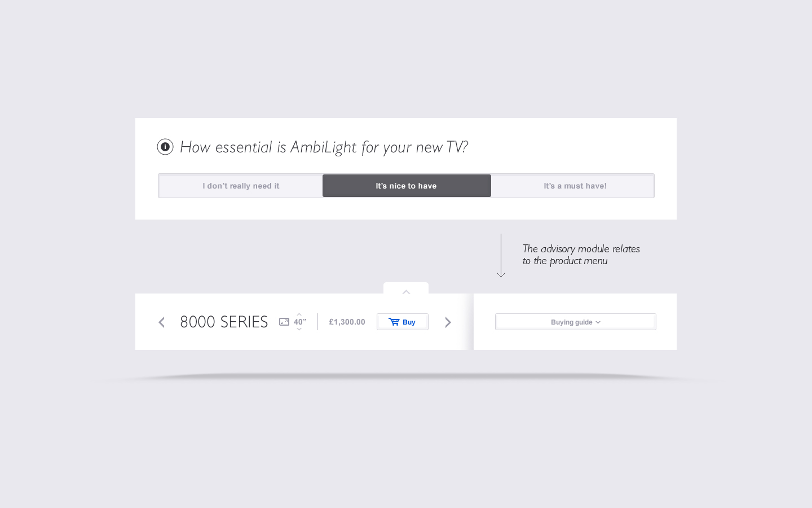This screenshot has height=508, width=812.
Task: Click the chevron inside Buying guide
Action: (598, 322)
